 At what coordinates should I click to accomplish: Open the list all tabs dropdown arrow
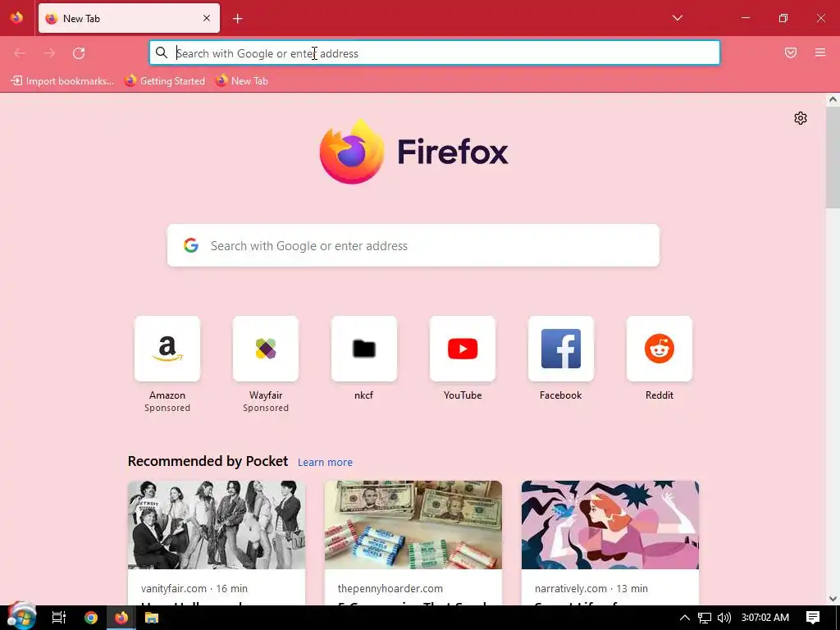click(677, 18)
